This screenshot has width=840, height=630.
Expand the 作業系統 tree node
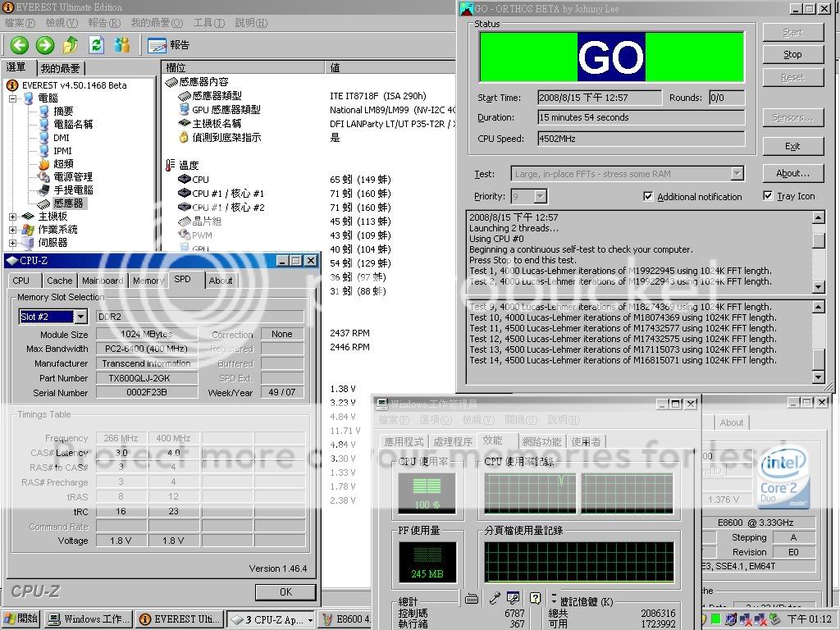pyautogui.click(x=13, y=230)
